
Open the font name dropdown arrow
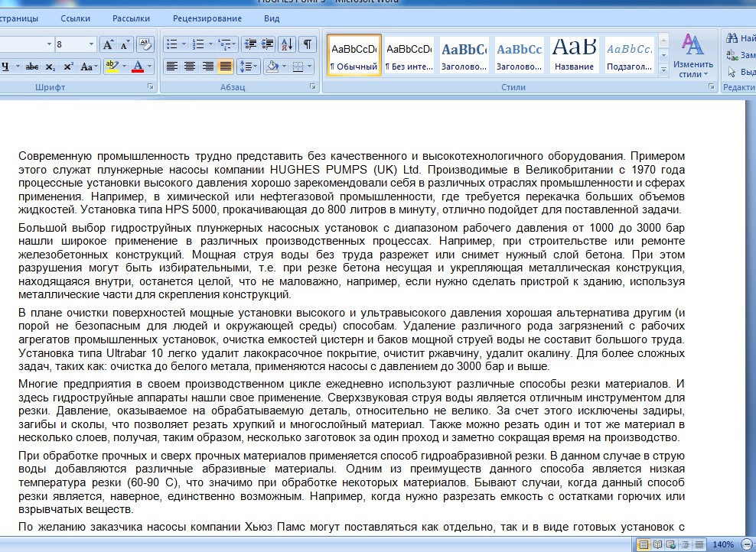[49, 45]
